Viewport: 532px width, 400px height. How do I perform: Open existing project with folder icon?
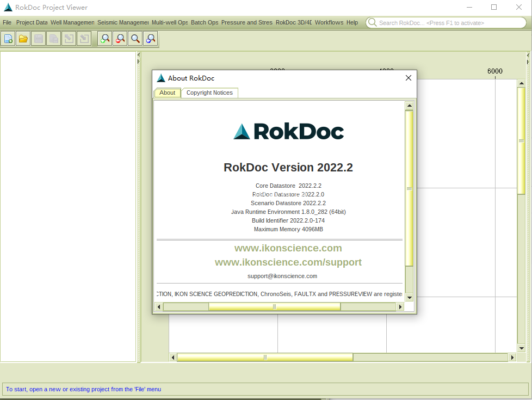pos(23,39)
